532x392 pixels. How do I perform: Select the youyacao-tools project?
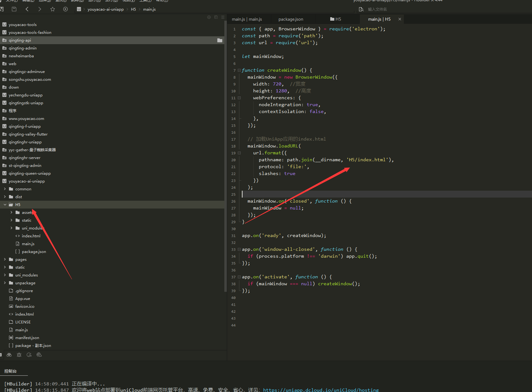click(x=23, y=24)
